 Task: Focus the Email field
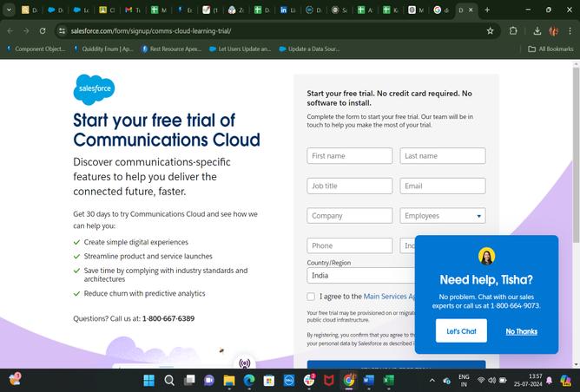(x=443, y=186)
